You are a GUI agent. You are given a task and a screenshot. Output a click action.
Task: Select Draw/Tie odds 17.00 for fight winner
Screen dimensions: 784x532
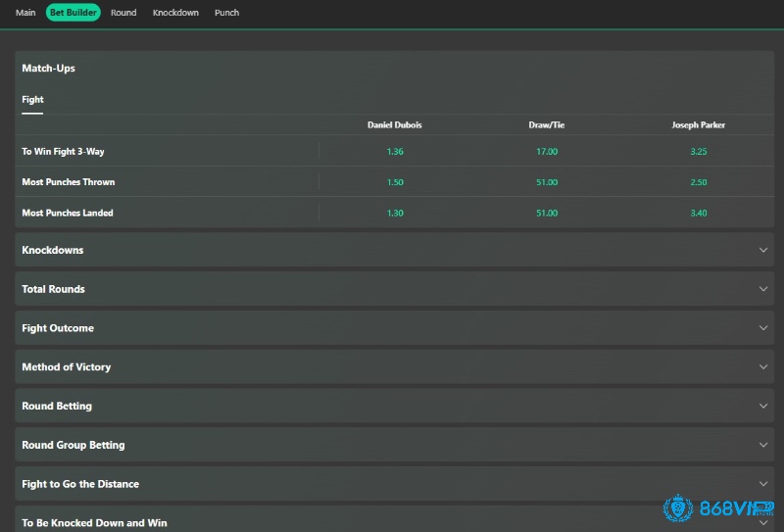(547, 152)
